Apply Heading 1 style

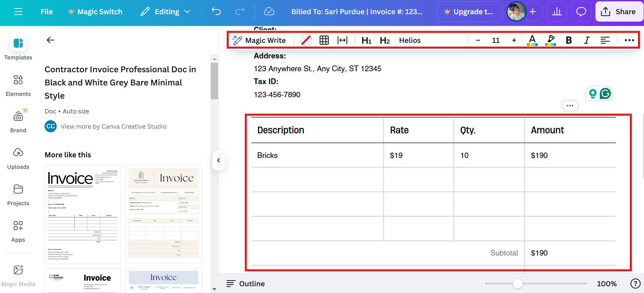point(366,41)
